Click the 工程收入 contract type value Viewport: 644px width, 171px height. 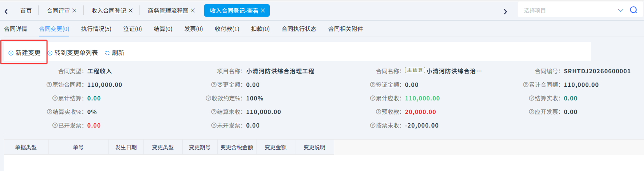point(99,71)
